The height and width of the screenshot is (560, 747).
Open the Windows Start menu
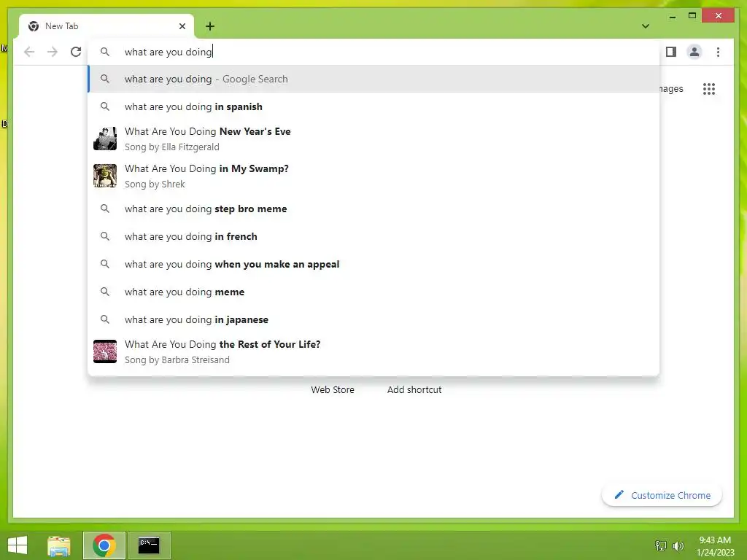click(18, 545)
